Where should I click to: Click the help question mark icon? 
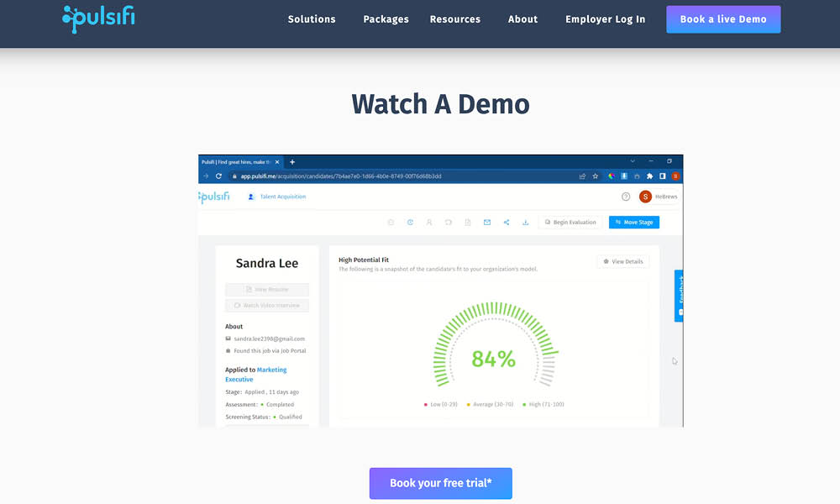pyautogui.click(x=626, y=197)
